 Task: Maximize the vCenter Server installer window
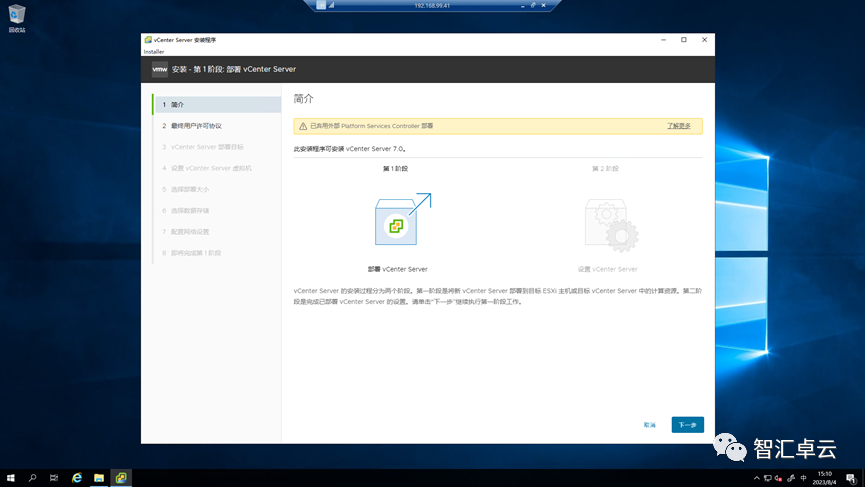pos(684,40)
